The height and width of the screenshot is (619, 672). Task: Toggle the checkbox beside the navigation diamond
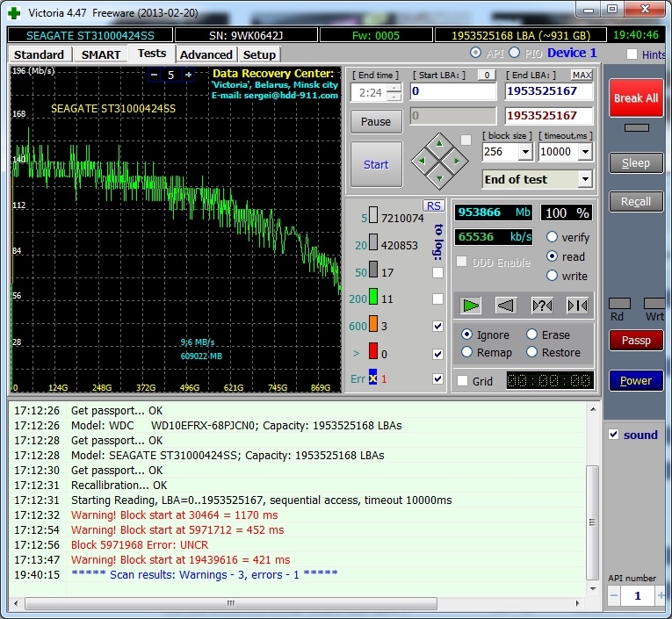(466, 140)
